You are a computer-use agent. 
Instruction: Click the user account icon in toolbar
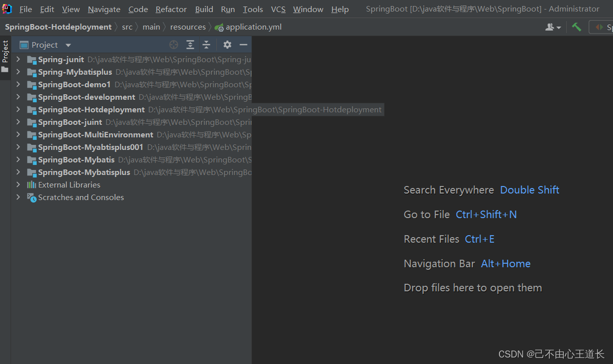(x=550, y=27)
